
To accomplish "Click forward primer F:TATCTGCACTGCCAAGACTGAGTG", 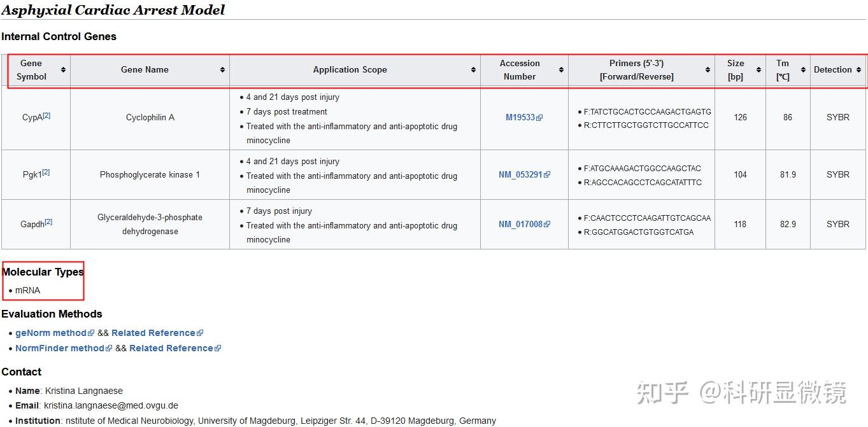I will point(647,111).
